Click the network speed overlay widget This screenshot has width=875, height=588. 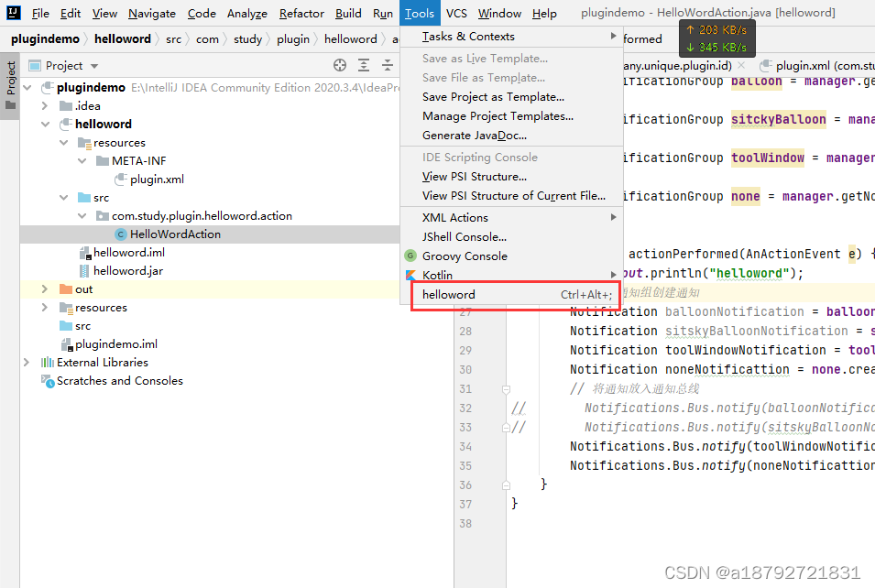[717, 38]
